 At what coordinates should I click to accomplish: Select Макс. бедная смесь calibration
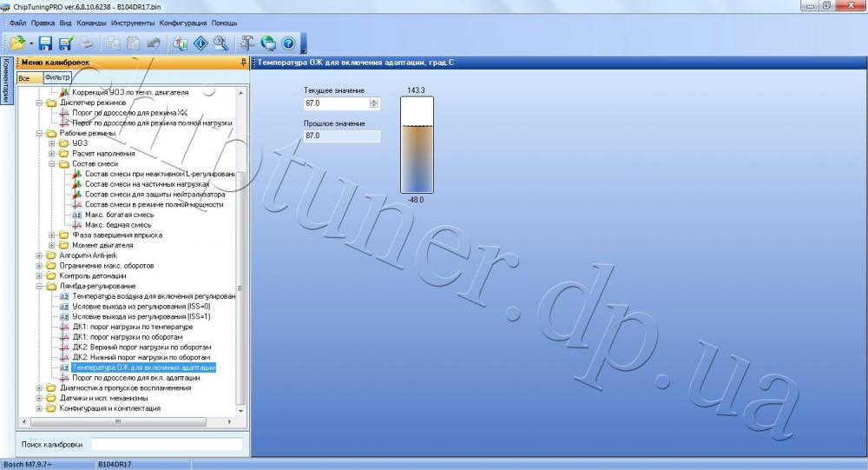pyautogui.click(x=118, y=225)
